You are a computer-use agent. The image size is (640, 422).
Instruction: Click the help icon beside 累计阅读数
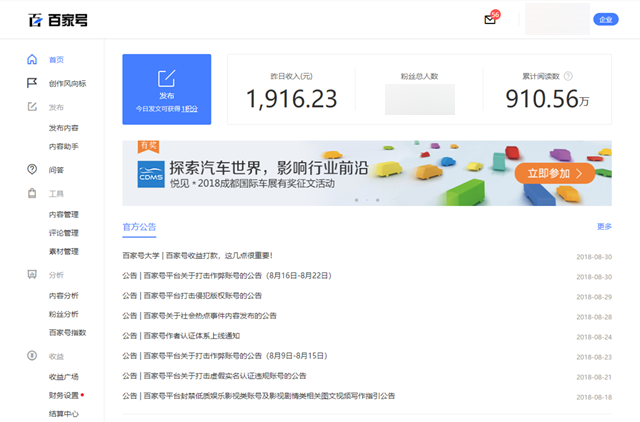click(568, 76)
